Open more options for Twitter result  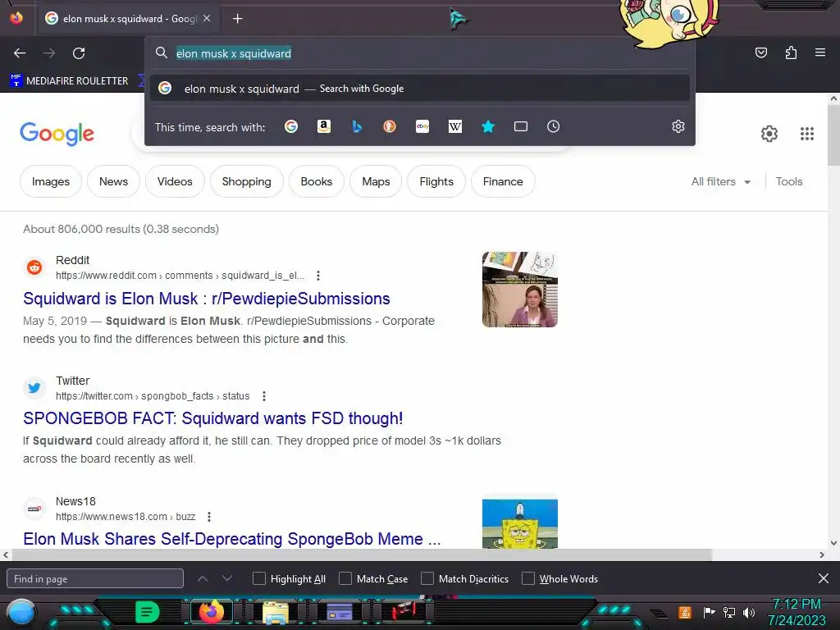pyautogui.click(x=263, y=396)
